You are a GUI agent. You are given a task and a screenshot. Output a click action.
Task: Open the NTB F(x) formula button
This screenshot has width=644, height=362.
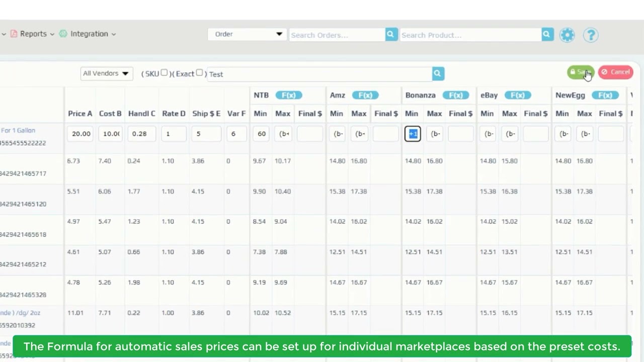tap(288, 95)
